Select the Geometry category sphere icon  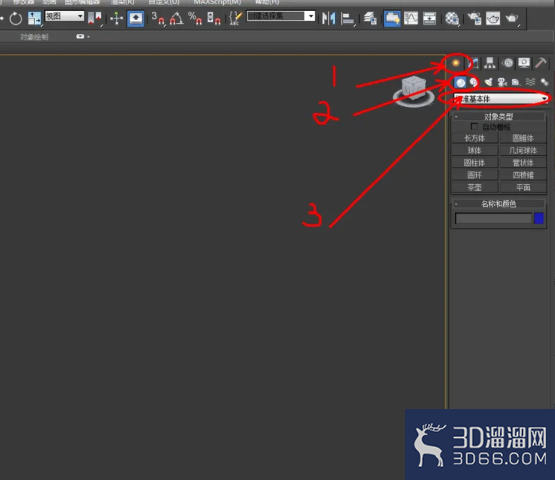point(460,82)
